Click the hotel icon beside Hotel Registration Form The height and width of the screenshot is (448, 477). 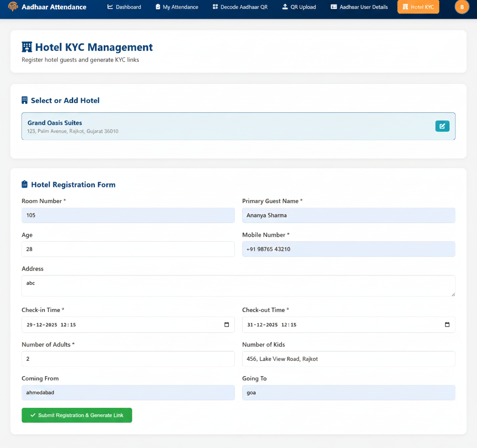25,184
